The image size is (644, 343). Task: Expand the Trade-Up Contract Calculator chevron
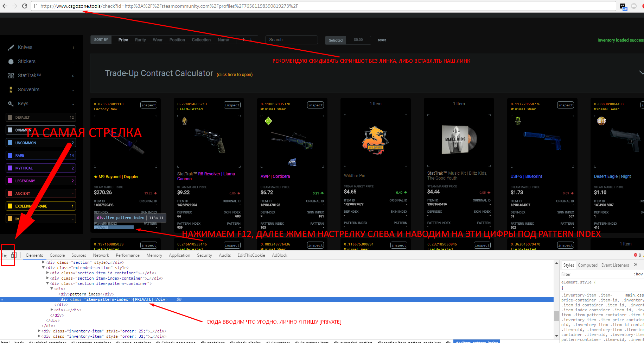[641, 73]
